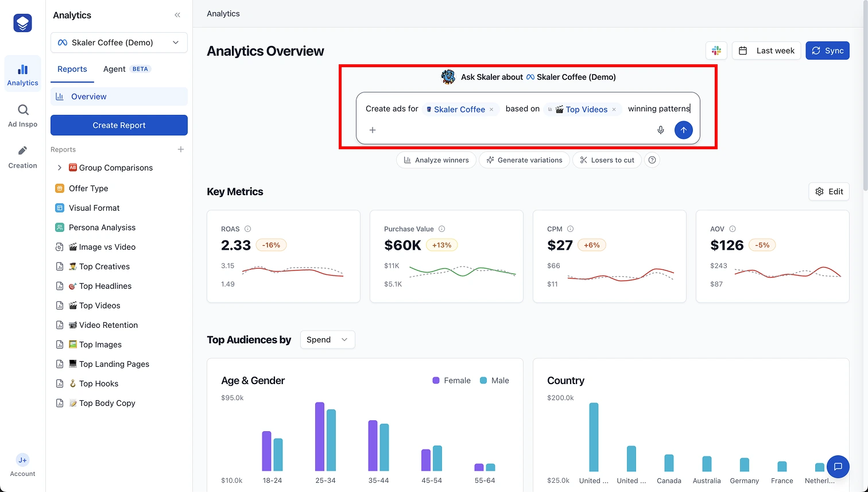Click the ROAS info icon

pyautogui.click(x=248, y=229)
